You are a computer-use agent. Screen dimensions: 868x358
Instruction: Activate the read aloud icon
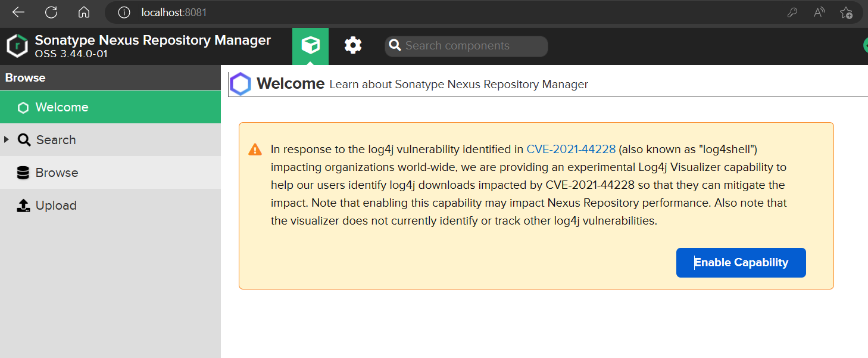point(819,13)
